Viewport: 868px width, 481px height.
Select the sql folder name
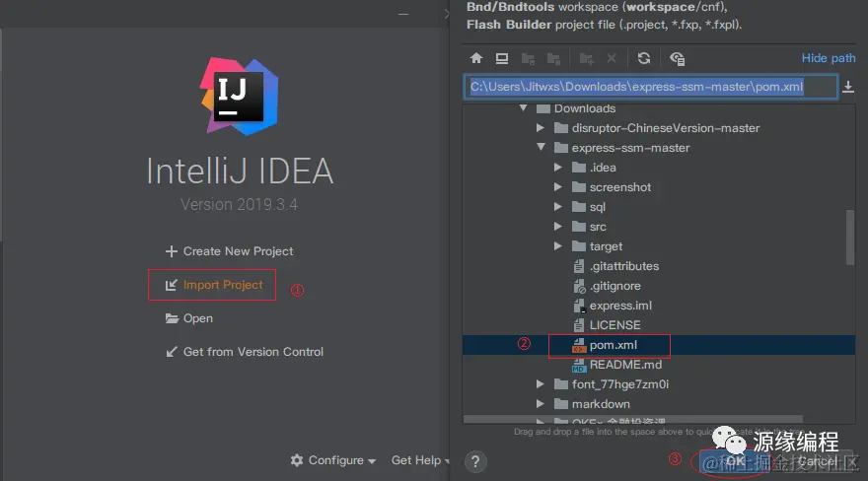tap(598, 207)
